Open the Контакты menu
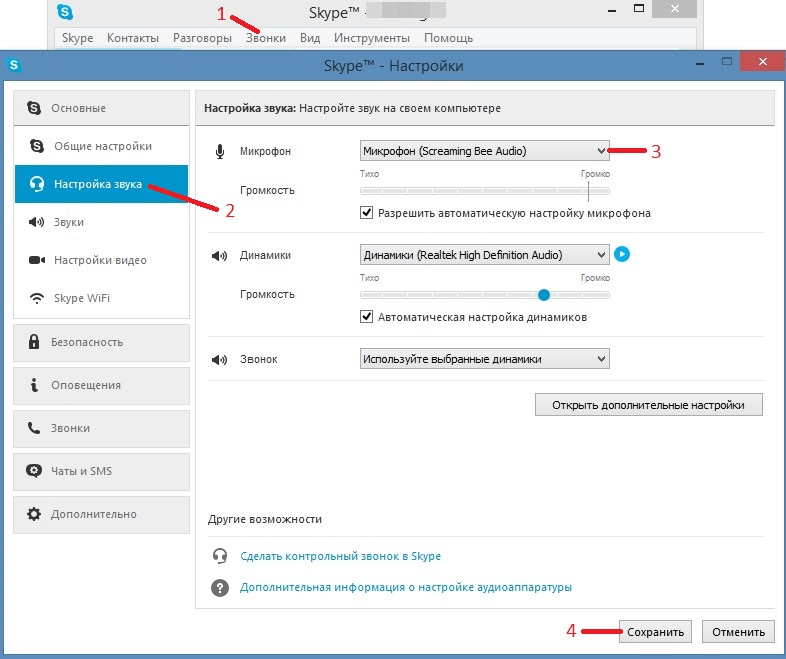 133,38
